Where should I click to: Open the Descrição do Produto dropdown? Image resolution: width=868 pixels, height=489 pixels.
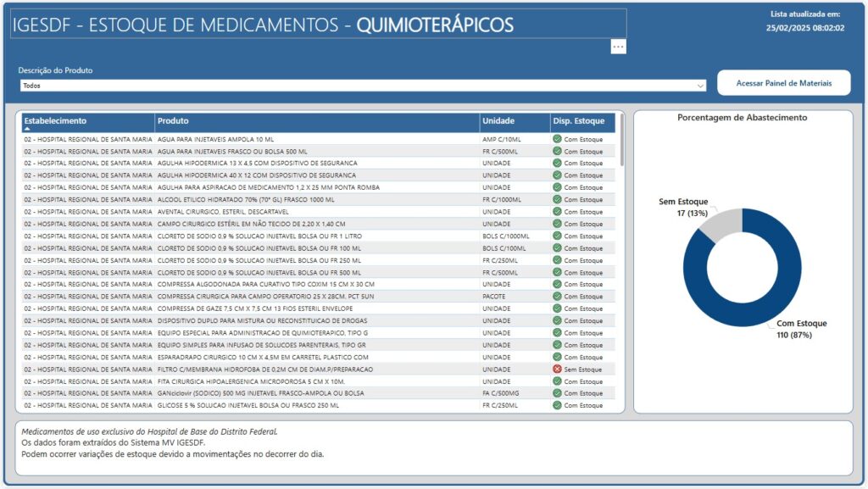click(x=363, y=86)
